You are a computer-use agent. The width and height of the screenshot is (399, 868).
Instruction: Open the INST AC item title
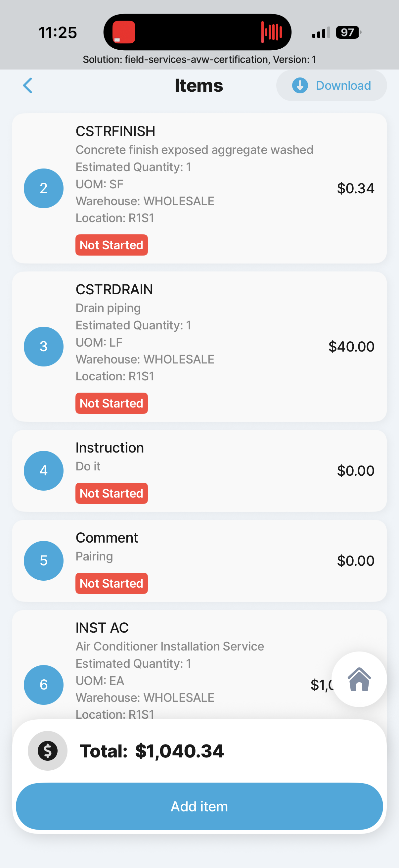[102, 627]
